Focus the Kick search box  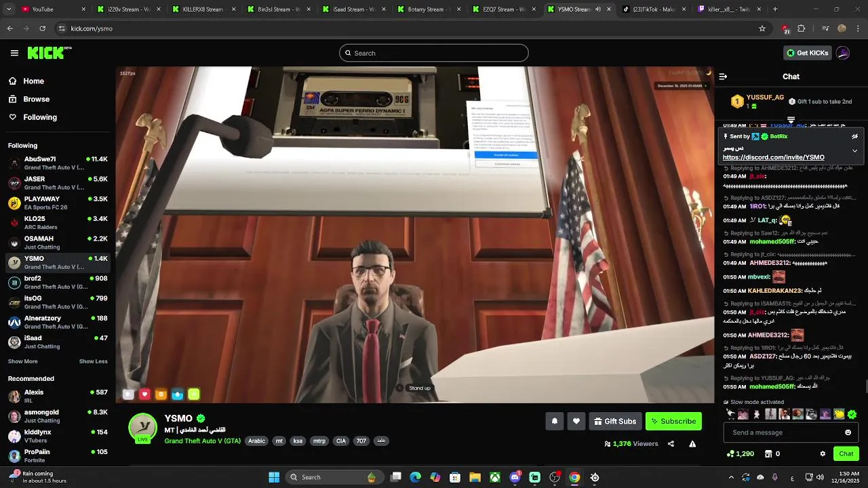click(x=434, y=53)
